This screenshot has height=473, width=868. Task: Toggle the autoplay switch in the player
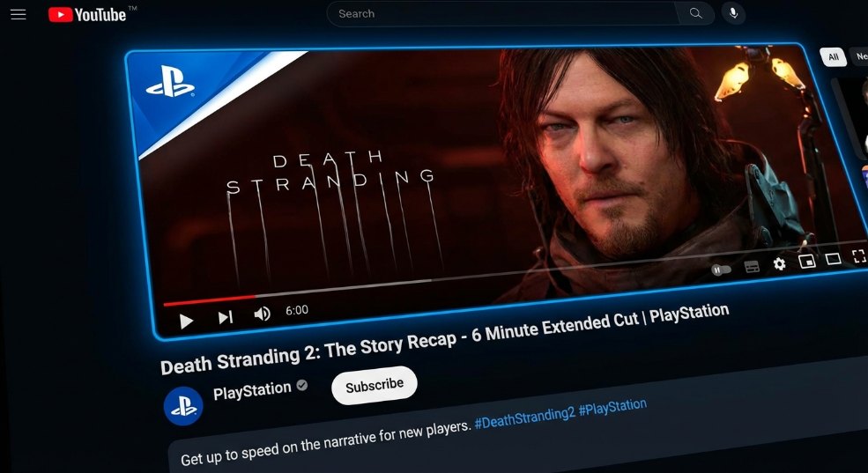(721, 270)
